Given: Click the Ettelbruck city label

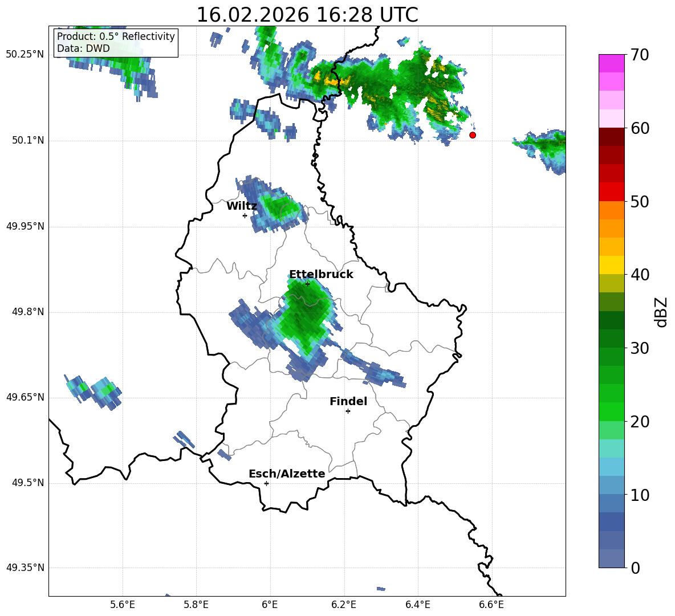Looking at the screenshot, I should [321, 275].
